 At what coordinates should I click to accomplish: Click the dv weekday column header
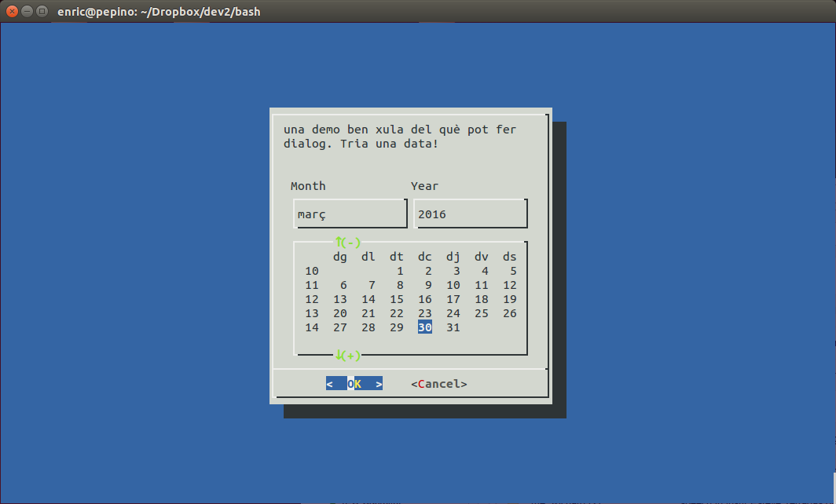point(482,257)
